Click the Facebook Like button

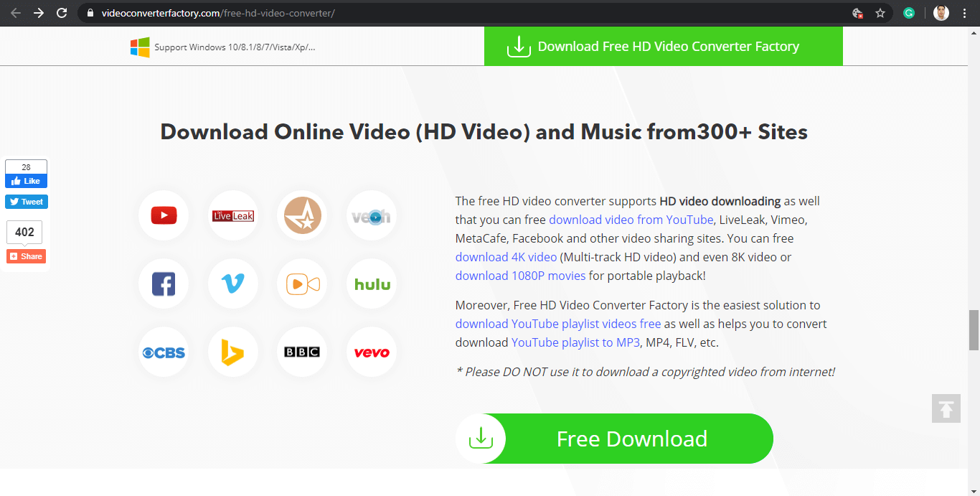27,181
